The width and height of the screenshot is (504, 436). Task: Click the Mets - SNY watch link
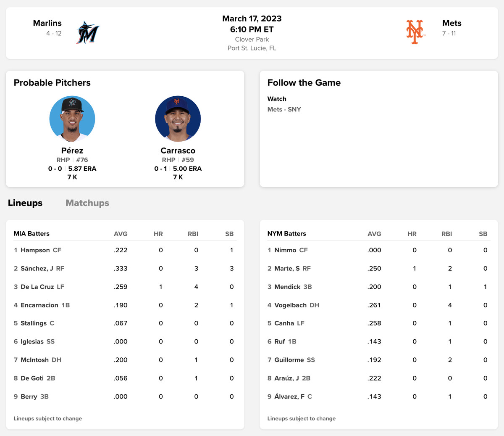284,109
